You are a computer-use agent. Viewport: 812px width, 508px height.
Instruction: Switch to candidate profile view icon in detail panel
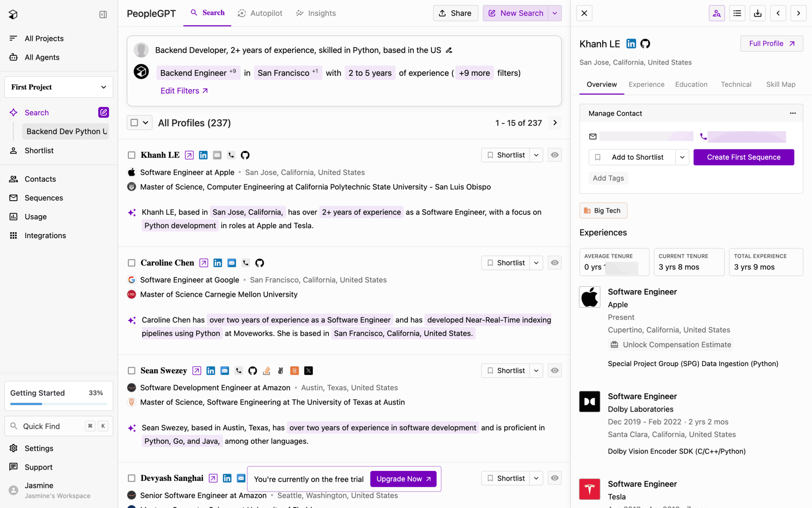point(717,13)
